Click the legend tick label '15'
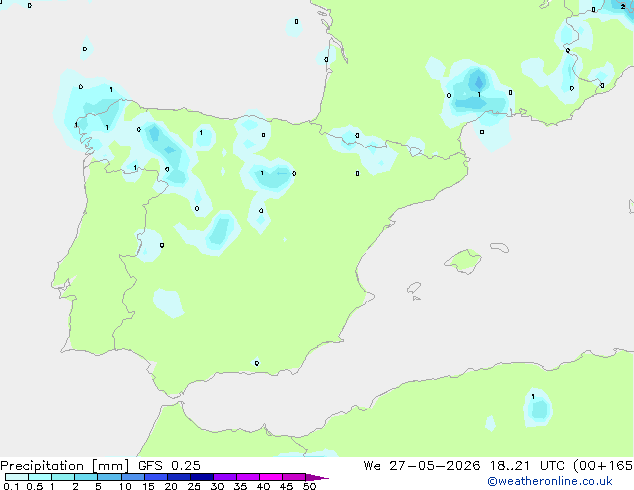Screen dimensions: 634x490 pyautogui.click(x=148, y=486)
